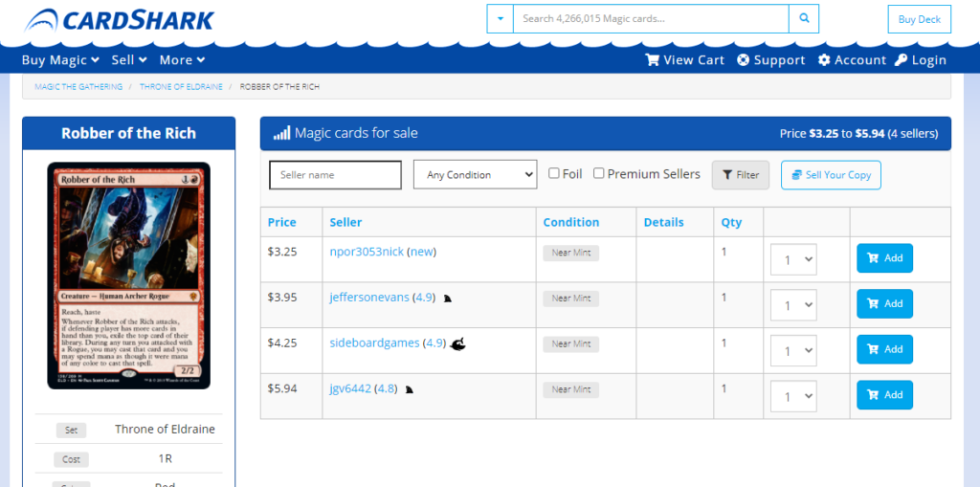Open seller sideboardgames profile
The image size is (980, 487).
click(374, 343)
